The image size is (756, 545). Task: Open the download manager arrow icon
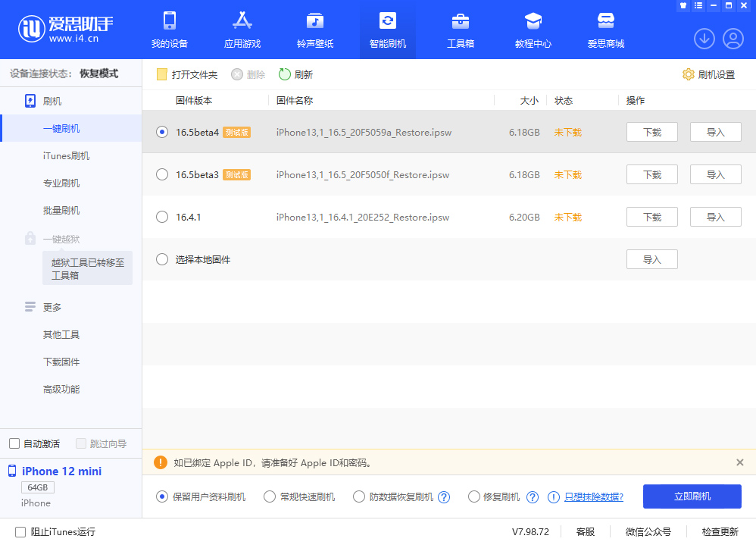pos(704,38)
